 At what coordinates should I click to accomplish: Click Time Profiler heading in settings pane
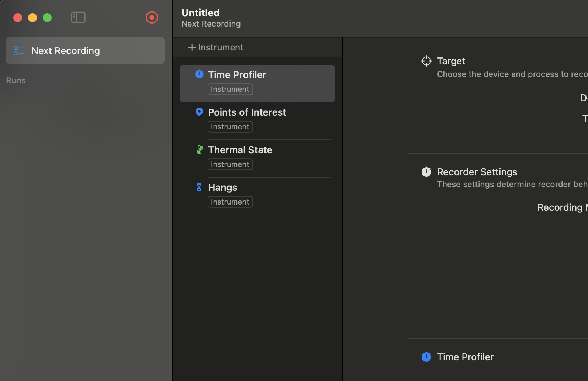click(465, 357)
